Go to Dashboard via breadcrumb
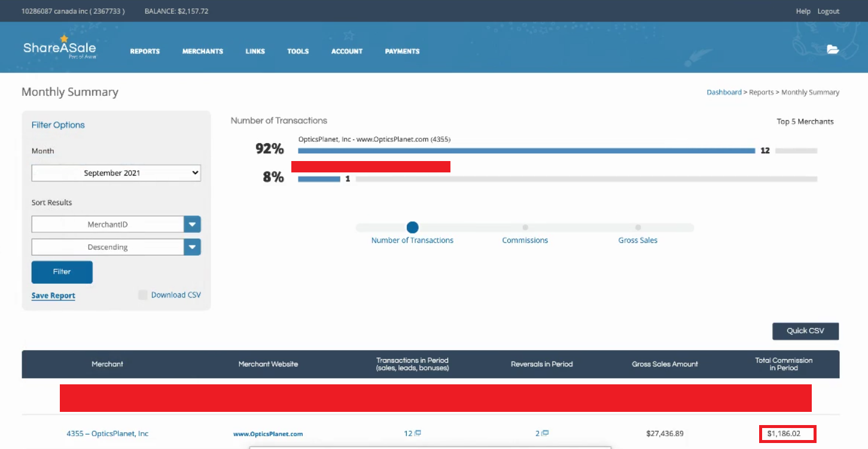The height and width of the screenshot is (449, 868). pyautogui.click(x=724, y=92)
